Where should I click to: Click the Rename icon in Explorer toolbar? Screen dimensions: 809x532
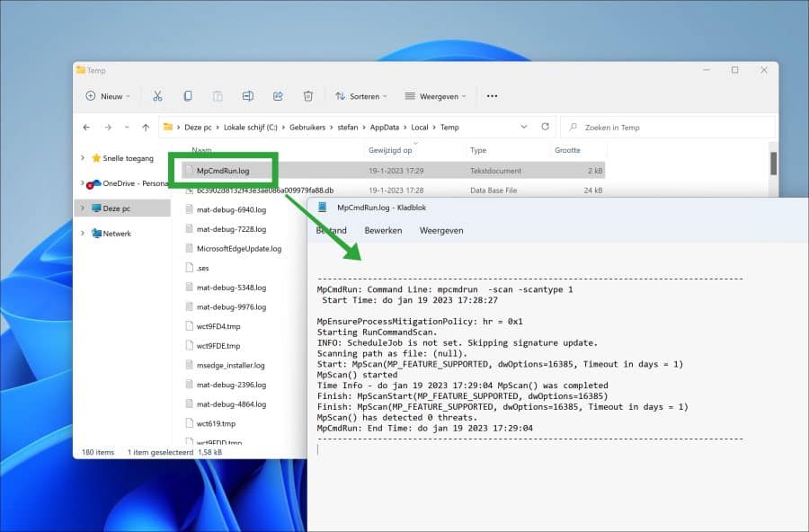click(x=248, y=96)
